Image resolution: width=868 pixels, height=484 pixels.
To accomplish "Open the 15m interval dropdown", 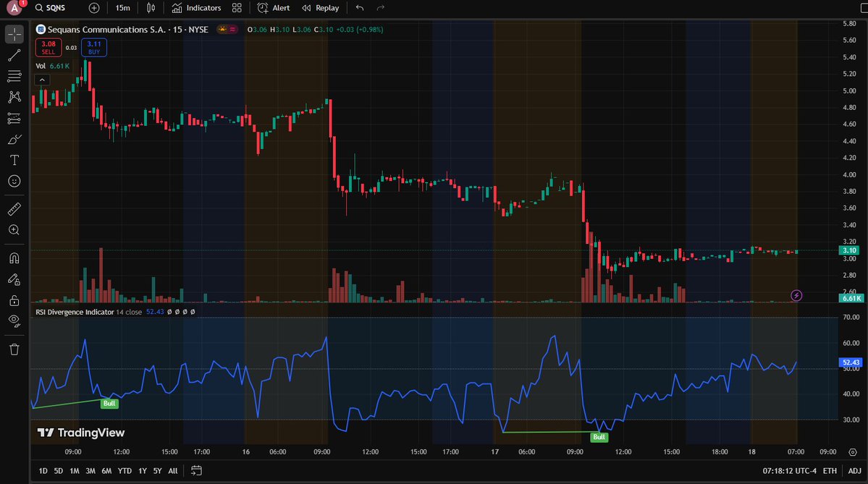I will [x=123, y=8].
